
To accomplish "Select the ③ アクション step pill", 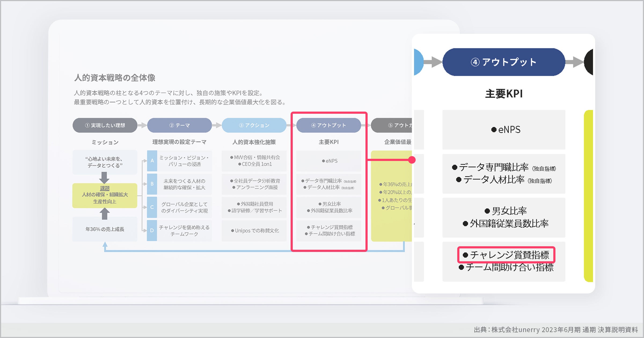I will pos(254,125).
